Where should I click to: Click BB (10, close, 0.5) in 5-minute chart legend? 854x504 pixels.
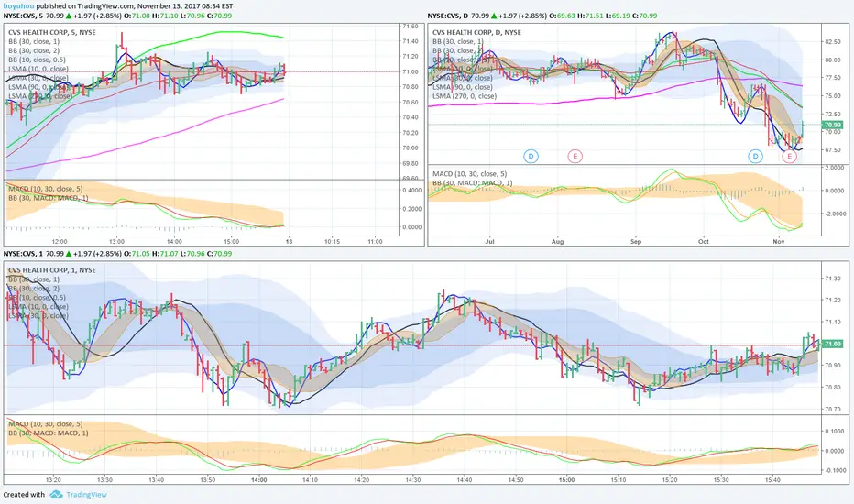(37, 60)
